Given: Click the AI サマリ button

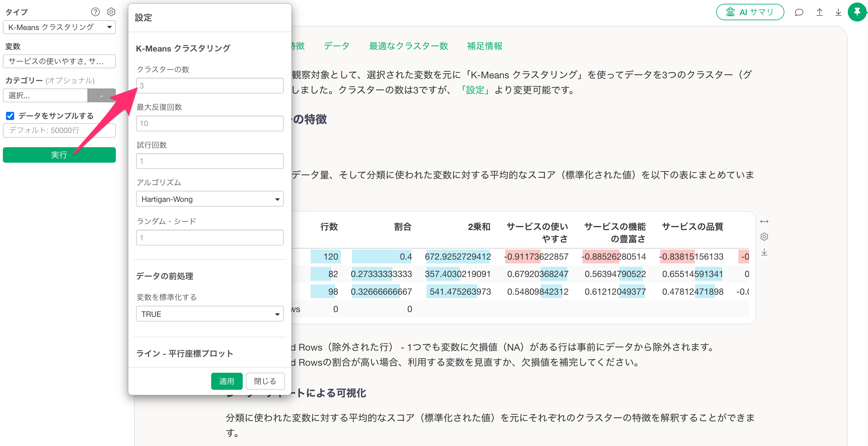Looking at the screenshot, I should coord(750,12).
